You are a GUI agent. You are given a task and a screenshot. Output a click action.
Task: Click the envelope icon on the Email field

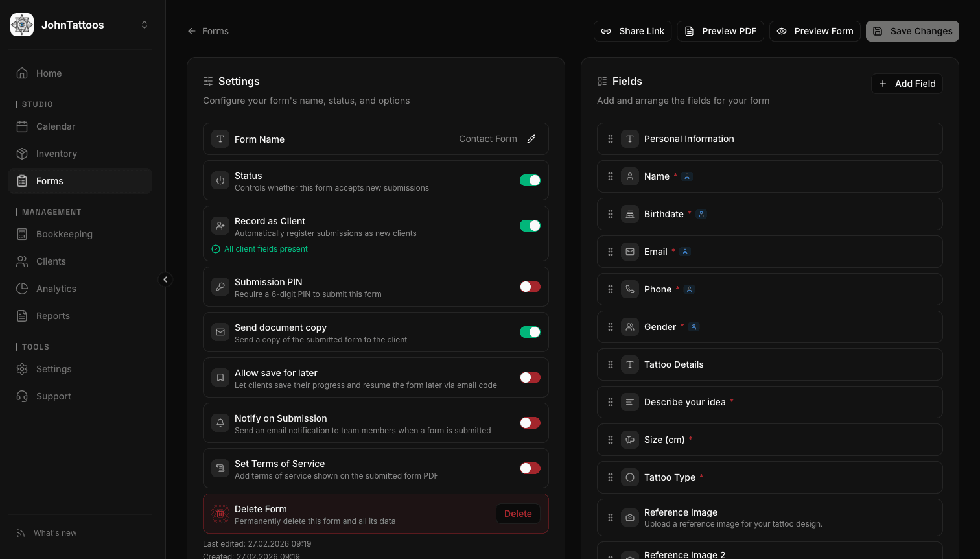pos(629,252)
